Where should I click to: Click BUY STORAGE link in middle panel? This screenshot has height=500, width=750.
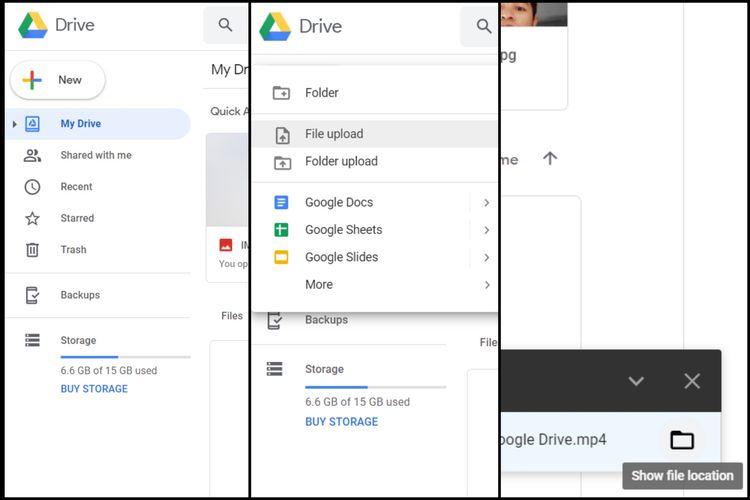pos(342,422)
